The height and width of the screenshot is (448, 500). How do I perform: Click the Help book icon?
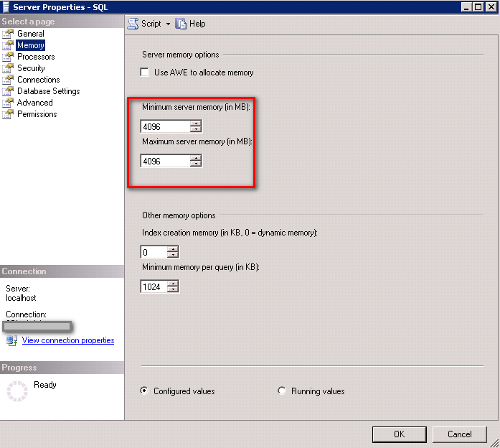pyautogui.click(x=181, y=24)
